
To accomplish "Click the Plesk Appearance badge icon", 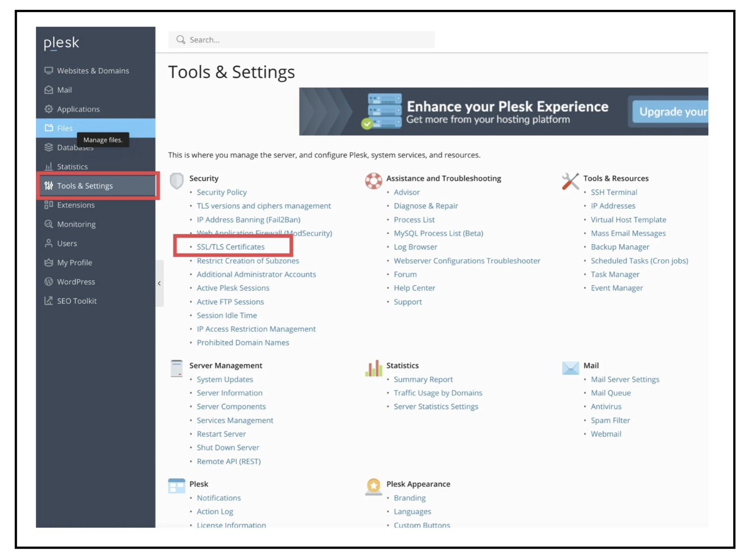I will 374,487.
